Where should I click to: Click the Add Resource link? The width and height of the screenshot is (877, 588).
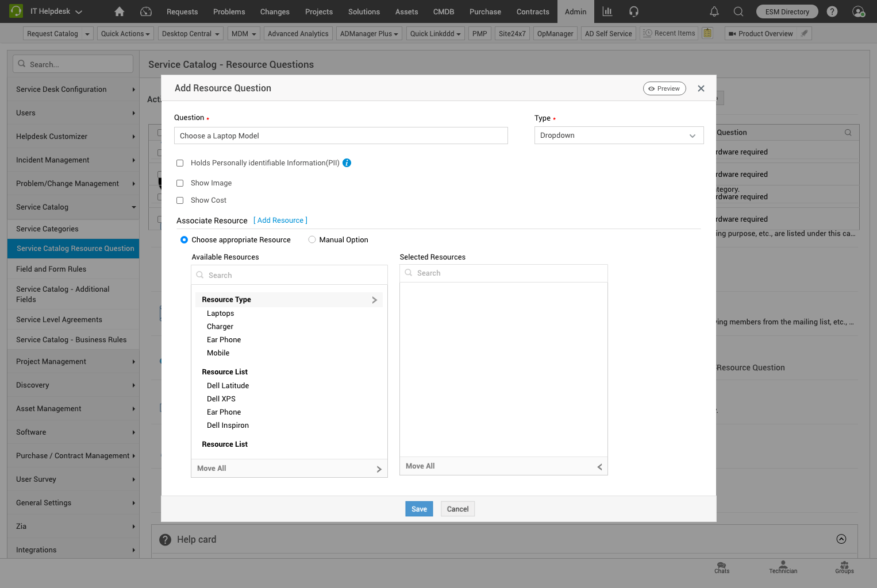[280, 220]
